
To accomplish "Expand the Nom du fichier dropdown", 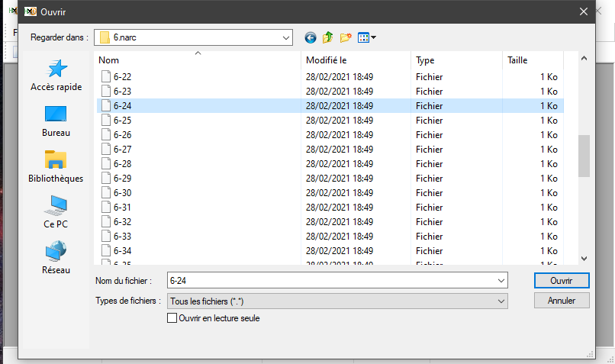I will coord(501,281).
